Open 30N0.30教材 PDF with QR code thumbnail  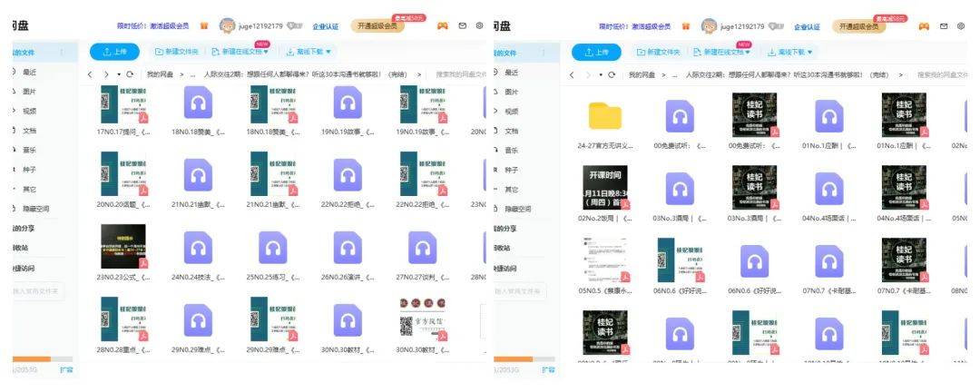[x=423, y=320]
